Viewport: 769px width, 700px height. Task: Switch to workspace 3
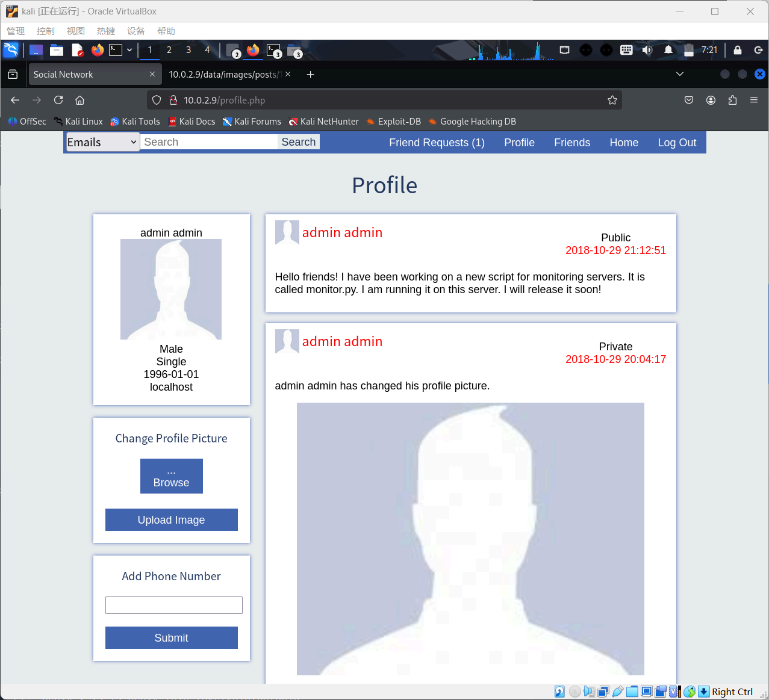tap(188, 50)
